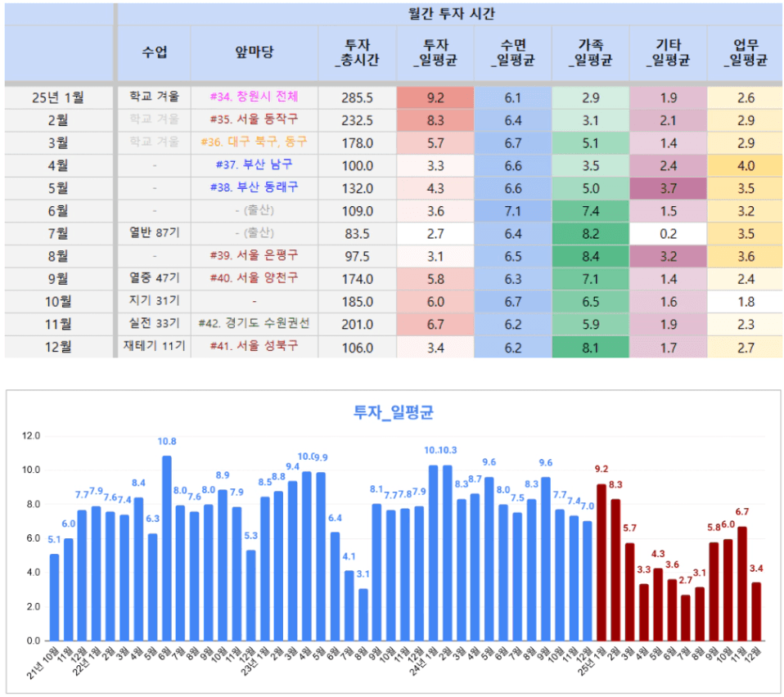Select the 지기 31기 cell

(154, 301)
